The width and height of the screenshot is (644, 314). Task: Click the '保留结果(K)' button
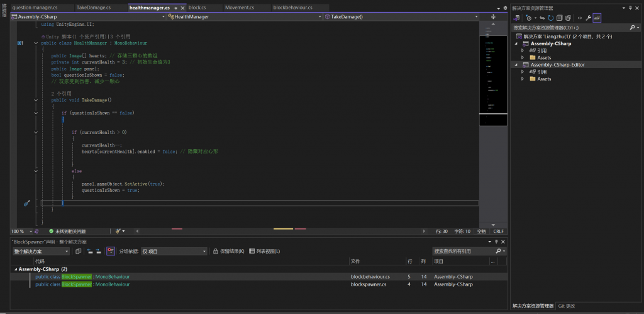(x=228, y=251)
